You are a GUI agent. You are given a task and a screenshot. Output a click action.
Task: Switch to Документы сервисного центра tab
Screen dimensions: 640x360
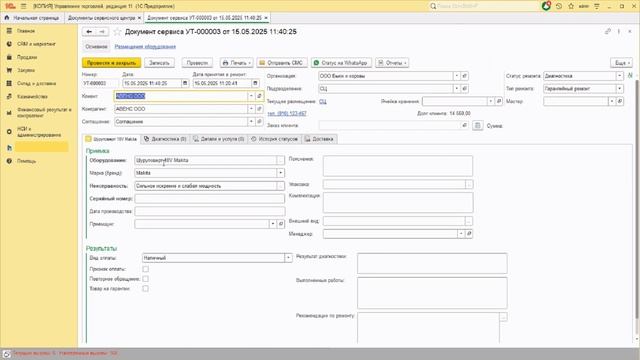pos(102,18)
